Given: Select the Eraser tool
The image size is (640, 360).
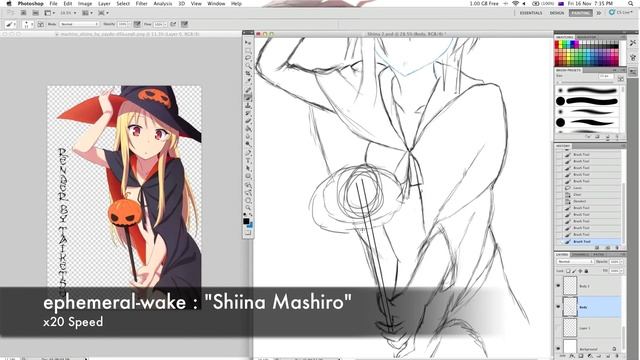Looking at the screenshot, I should pyautogui.click(x=248, y=120).
